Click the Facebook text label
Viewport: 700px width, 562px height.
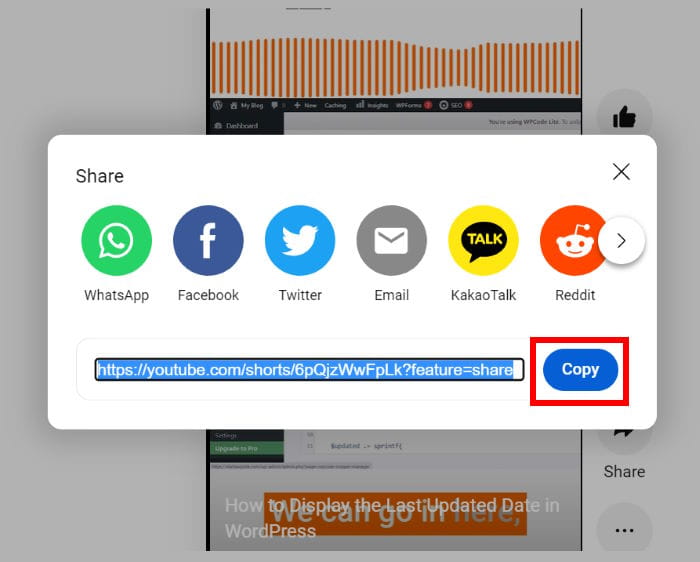tap(208, 295)
